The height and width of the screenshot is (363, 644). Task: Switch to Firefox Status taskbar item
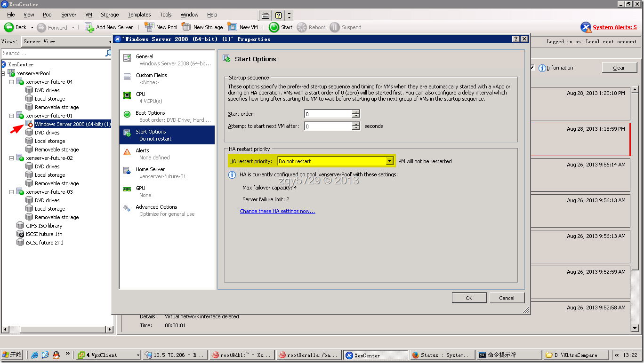(x=442, y=355)
